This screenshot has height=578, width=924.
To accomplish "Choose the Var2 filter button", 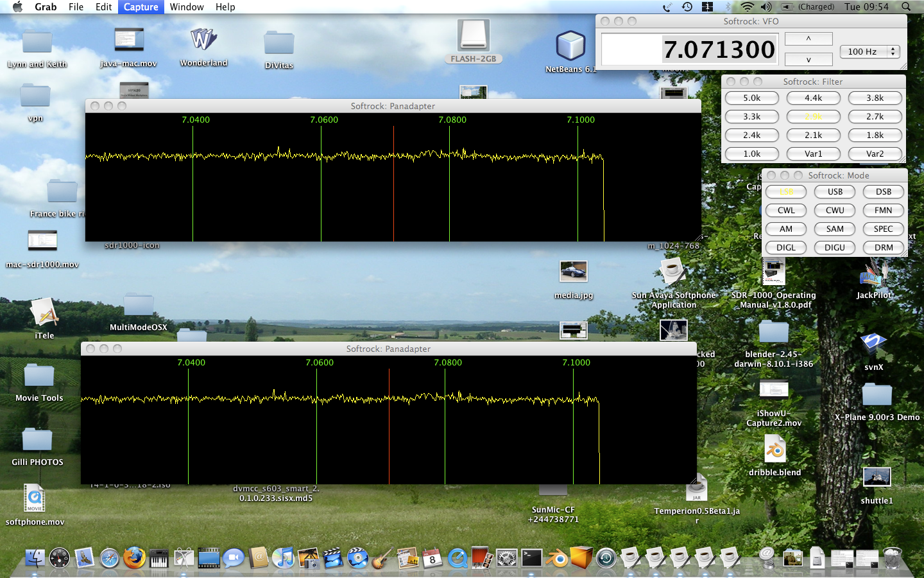I will click(x=875, y=153).
